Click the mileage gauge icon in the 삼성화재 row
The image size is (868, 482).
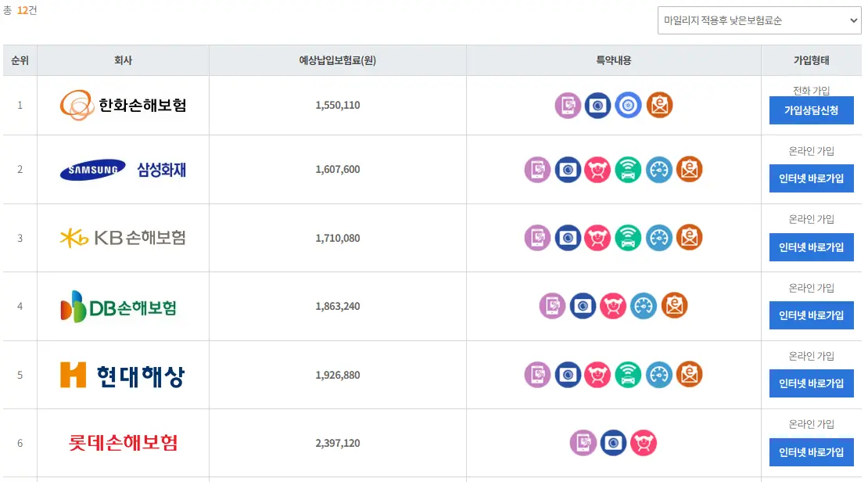click(658, 170)
